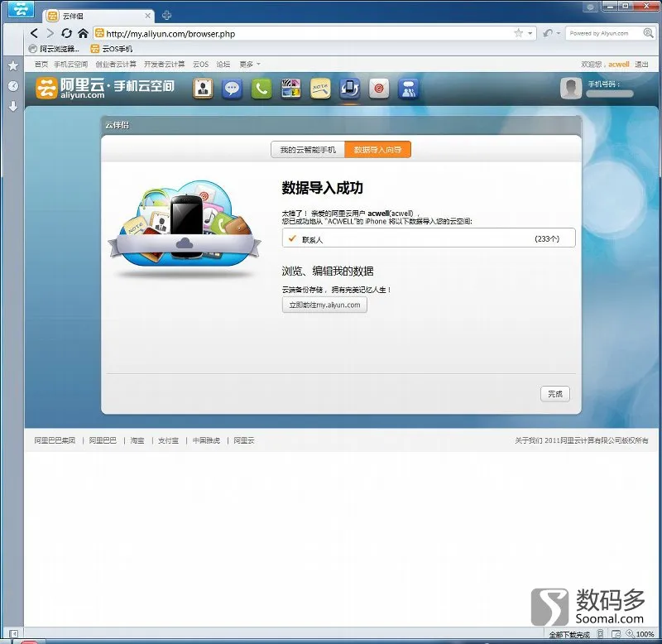Select the 云伴侣 browser tab
The height and width of the screenshot is (644, 662).
point(98,16)
